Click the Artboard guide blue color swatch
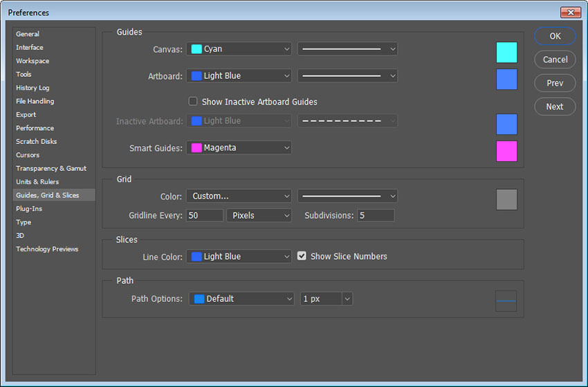 pos(506,79)
